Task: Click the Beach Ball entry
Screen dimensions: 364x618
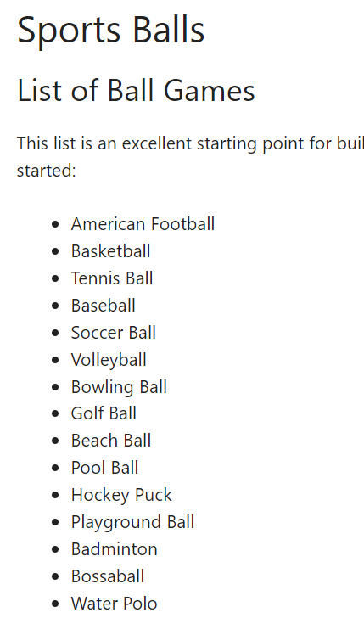Action: (111, 441)
